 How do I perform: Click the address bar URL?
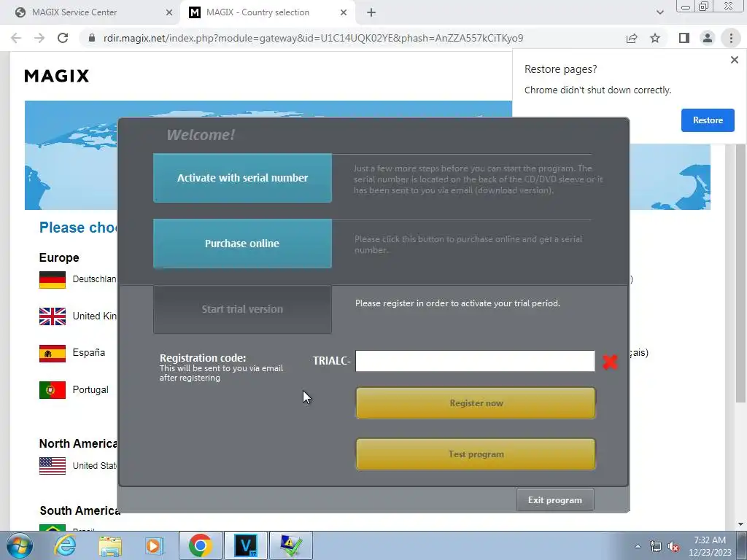pos(313,38)
